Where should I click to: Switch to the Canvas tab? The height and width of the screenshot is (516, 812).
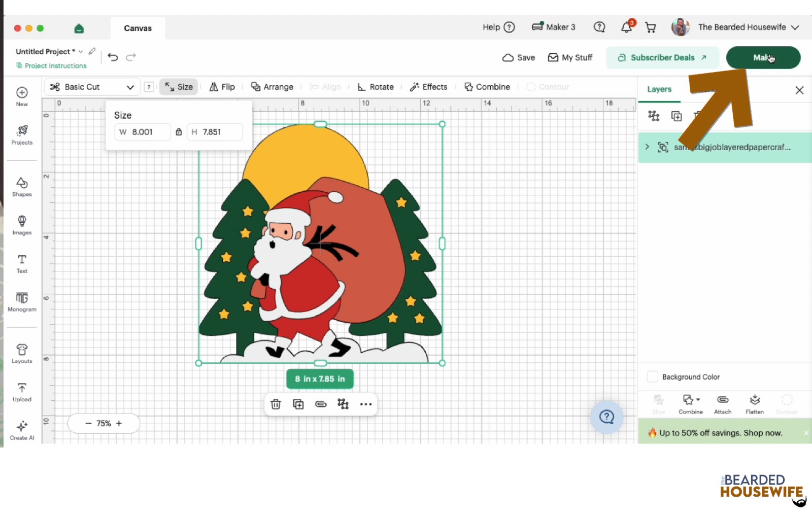[138, 28]
